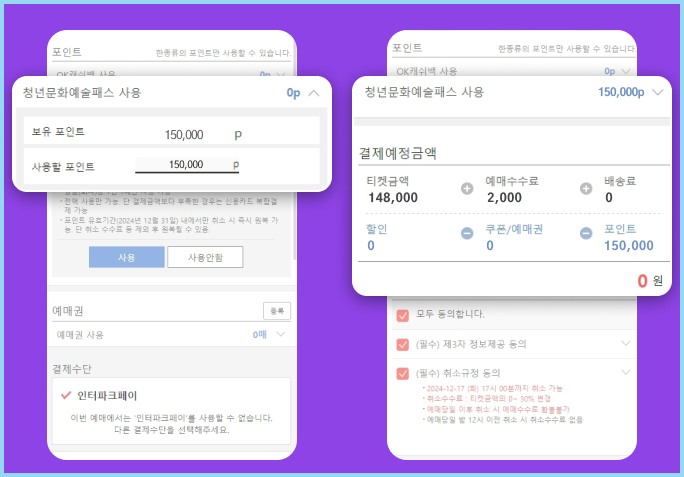Viewport: 684px width, 477px height.
Task: Select 인터파크페이 payment checkmark
Action: pos(66,395)
